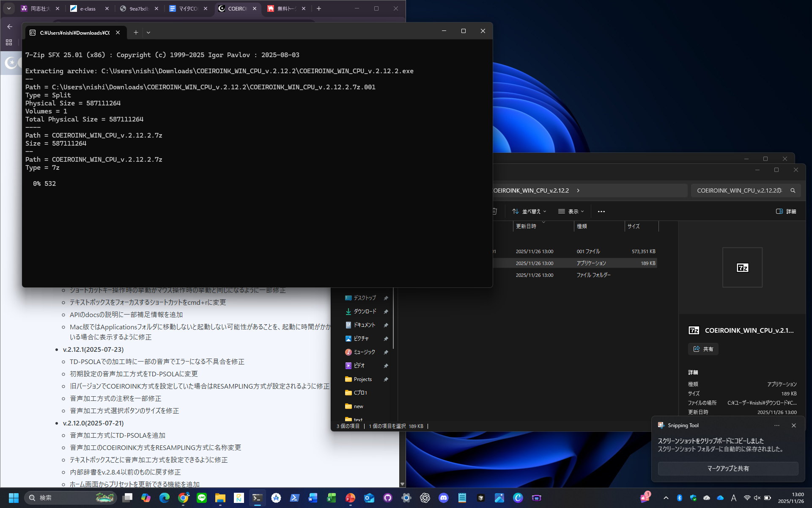Screen dimensions: 812x508
Task: Open File Explorer from taskbar
Action: (220, 498)
